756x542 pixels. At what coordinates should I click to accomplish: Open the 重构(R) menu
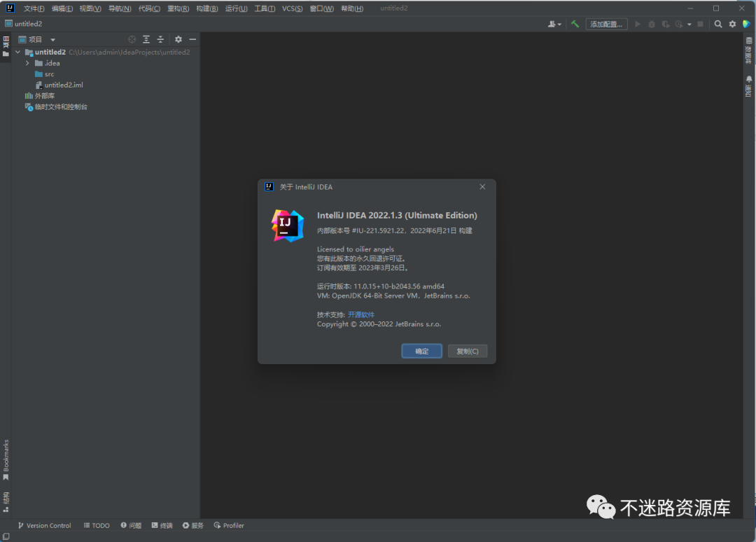coord(178,8)
